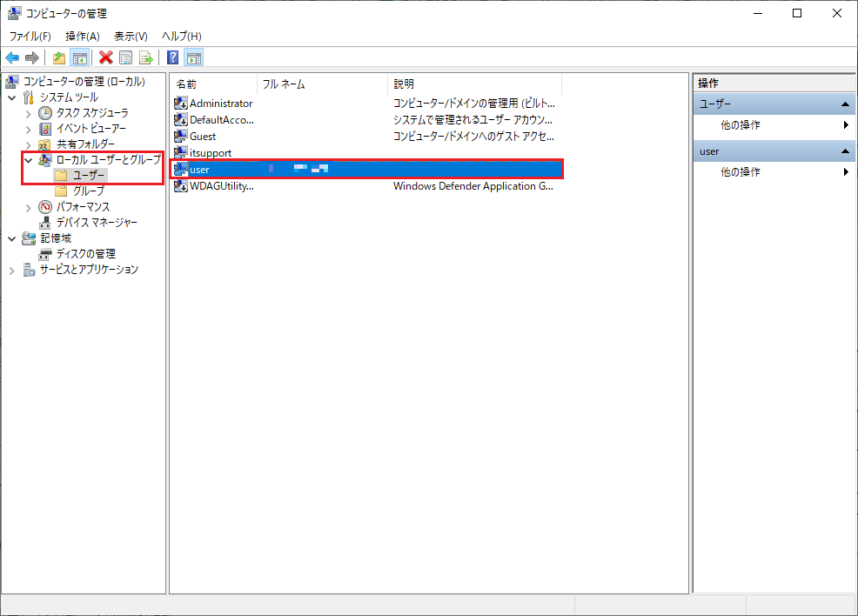Select the グループ folder in the tree
858x616 pixels.
pos(88,191)
